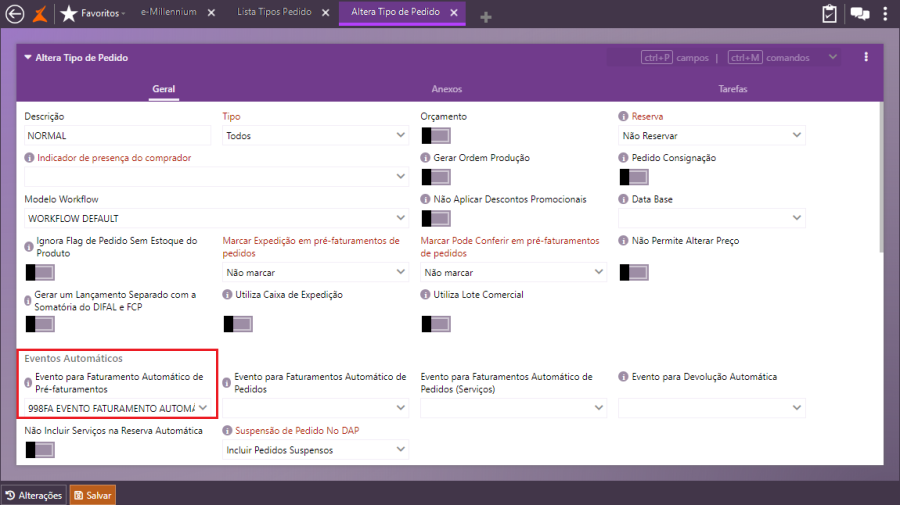The width and height of the screenshot is (900, 505).
Task: Open the Tipo dropdown showing Todos
Action: [315, 135]
